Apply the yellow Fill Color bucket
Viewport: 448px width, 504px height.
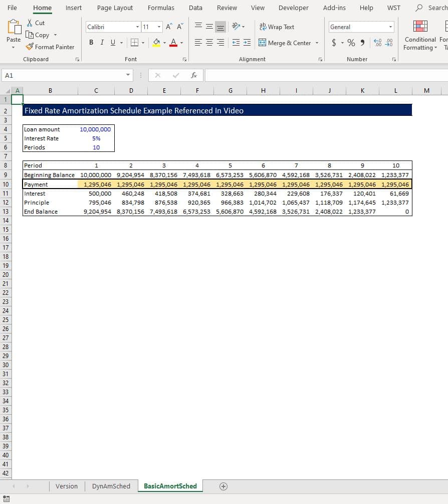(x=157, y=43)
